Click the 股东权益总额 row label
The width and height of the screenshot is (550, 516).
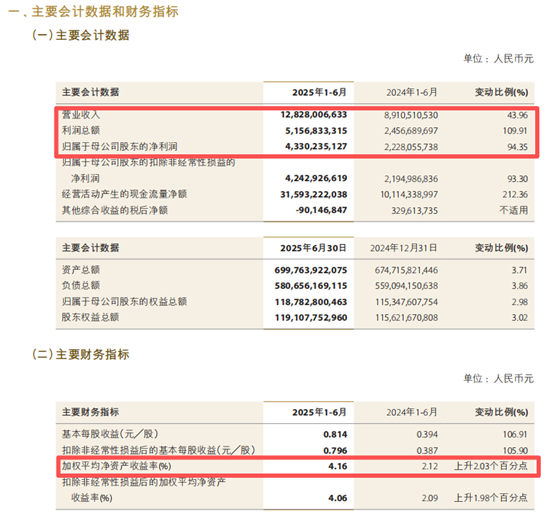(x=90, y=317)
